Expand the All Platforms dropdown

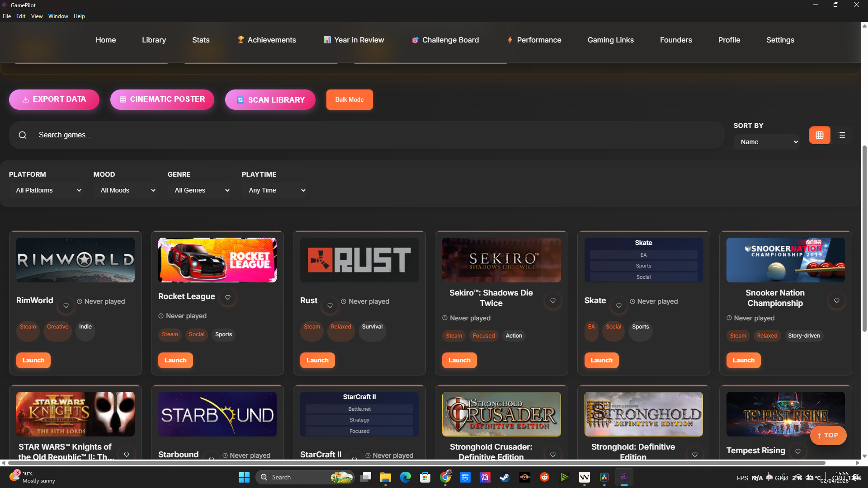coord(48,190)
